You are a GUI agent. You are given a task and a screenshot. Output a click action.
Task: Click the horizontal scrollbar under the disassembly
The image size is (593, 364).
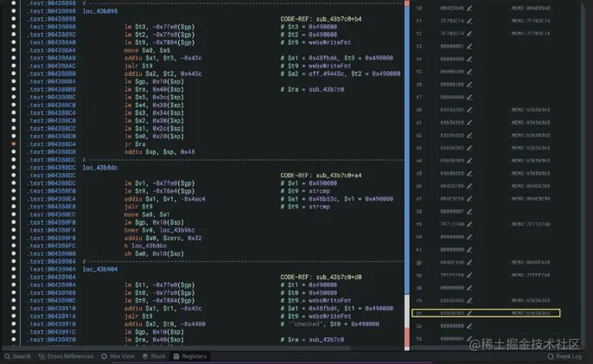175,348
